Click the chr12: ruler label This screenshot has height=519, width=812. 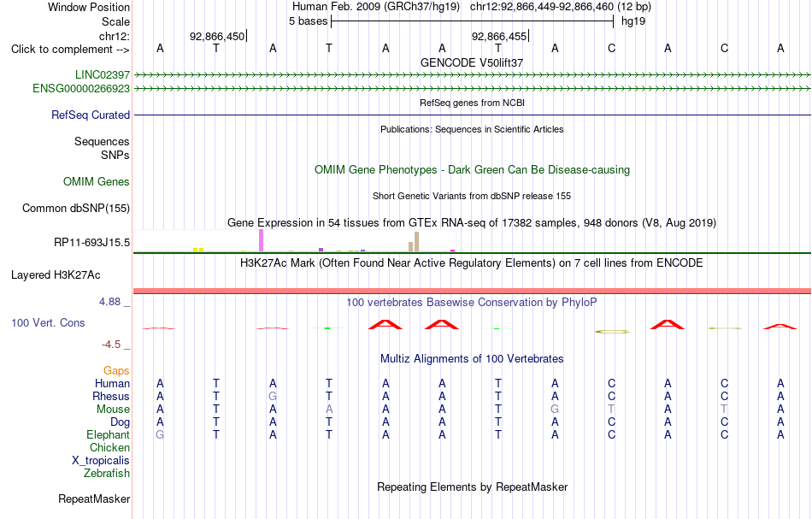tap(115, 36)
